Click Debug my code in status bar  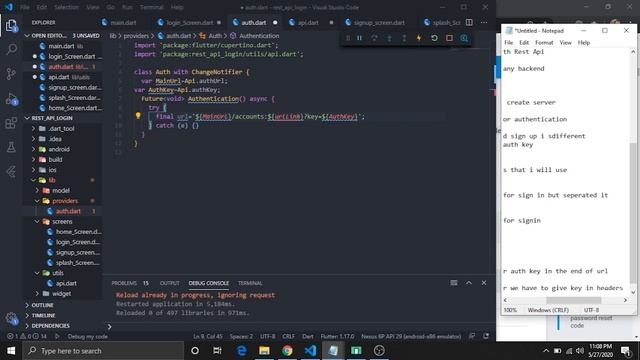(87, 337)
